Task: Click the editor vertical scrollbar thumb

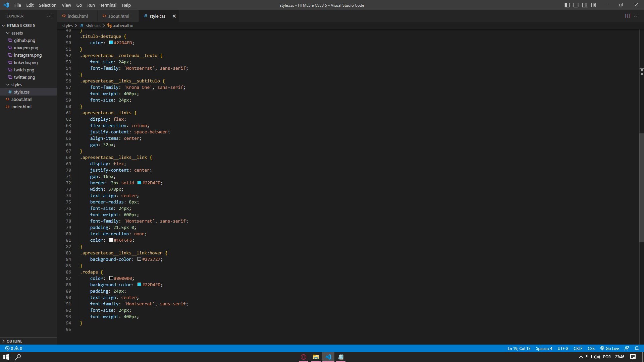Action: pyautogui.click(x=641, y=188)
